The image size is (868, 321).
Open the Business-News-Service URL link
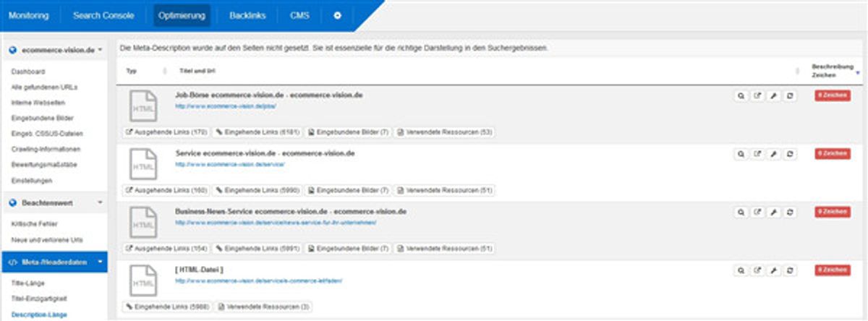pyautogui.click(x=276, y=223)
